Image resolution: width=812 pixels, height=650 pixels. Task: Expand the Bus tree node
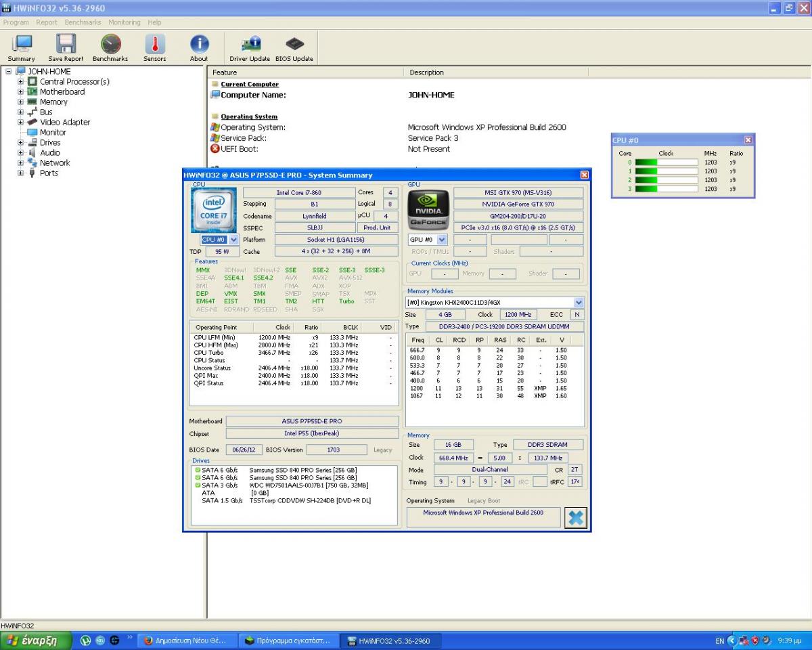point(20,112)
